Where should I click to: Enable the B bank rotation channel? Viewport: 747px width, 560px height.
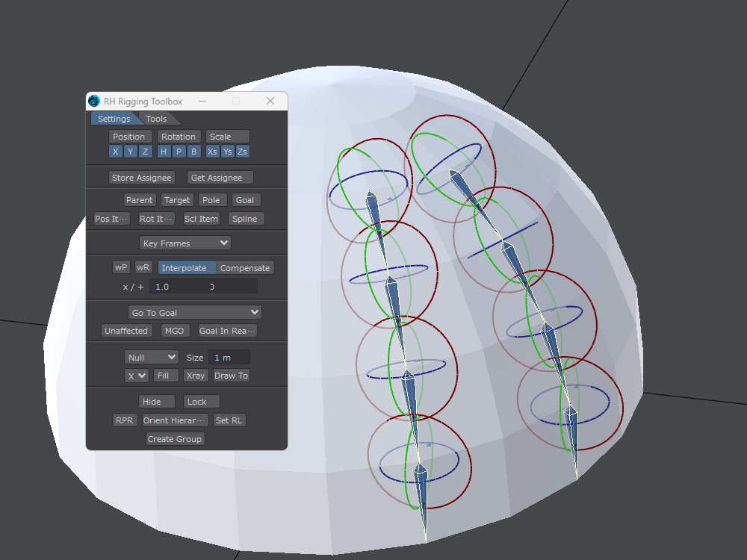point(193,152)
